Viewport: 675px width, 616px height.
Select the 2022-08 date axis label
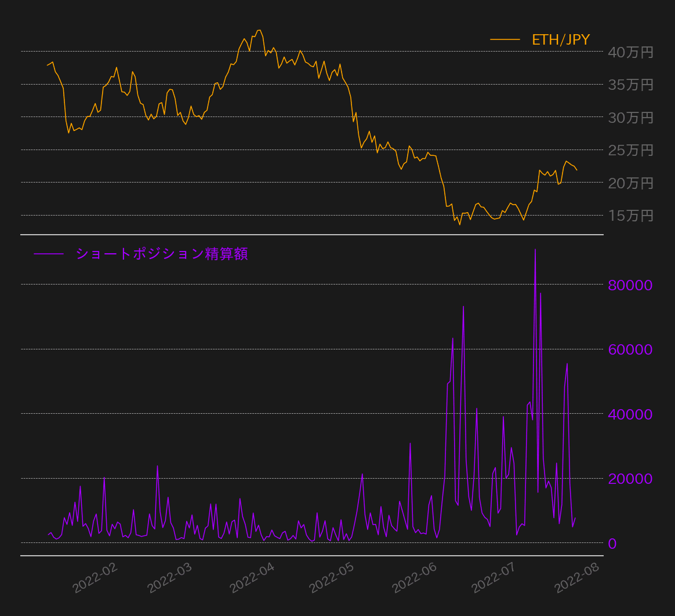[576, 577]
